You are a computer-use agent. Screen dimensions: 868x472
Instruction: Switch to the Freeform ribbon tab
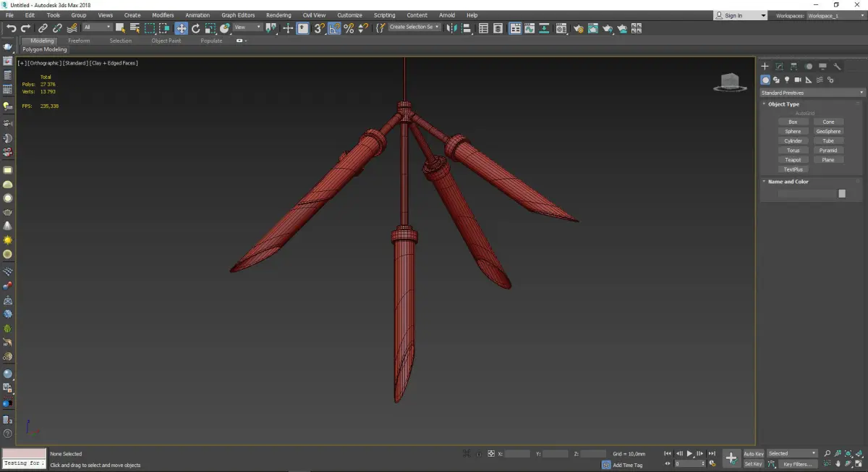tap(79, 41)
